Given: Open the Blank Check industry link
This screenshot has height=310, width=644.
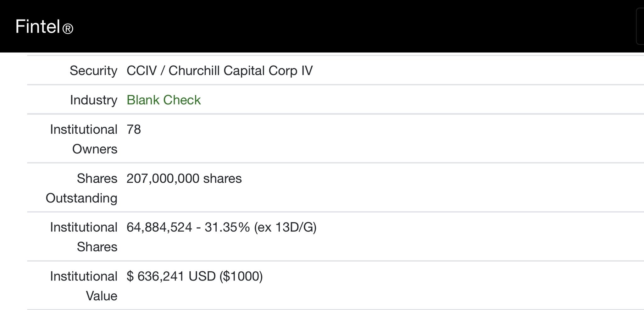Looking at the screenshot, I should coord(164,100).
